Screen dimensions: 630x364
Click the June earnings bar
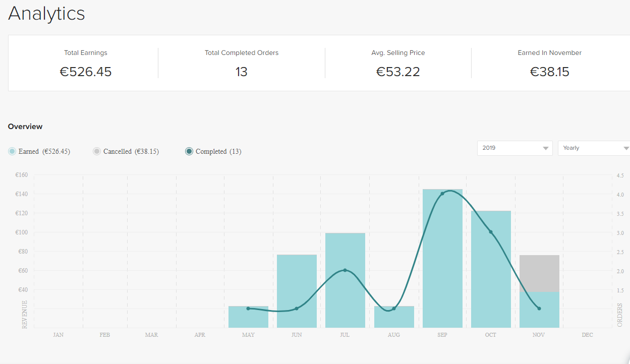tap(297, 291)
